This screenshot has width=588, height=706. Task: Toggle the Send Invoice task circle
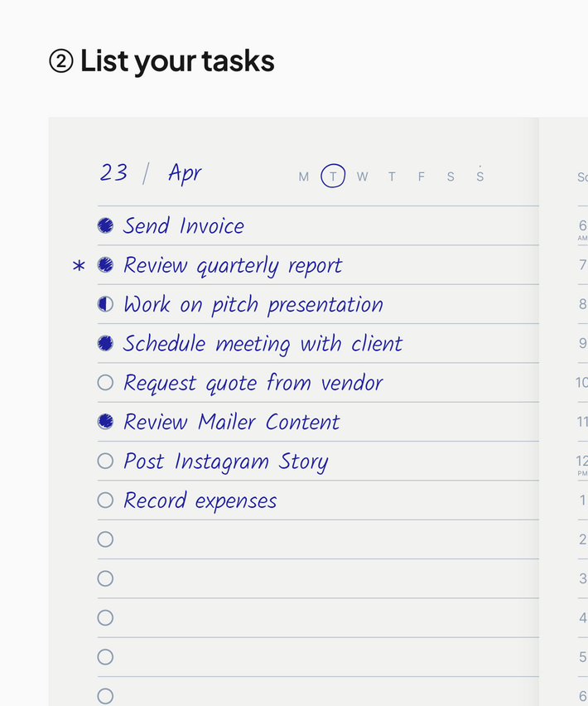[105, 225]
